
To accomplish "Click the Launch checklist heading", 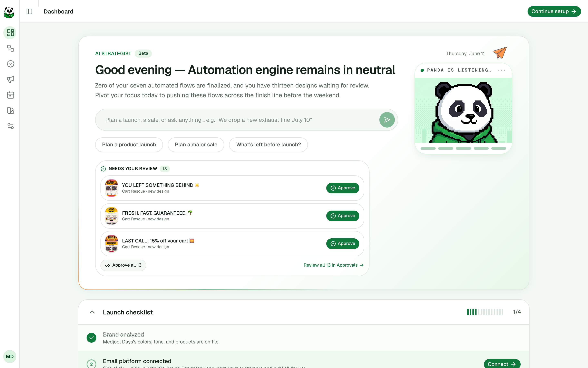I will [x=128, y=312].
